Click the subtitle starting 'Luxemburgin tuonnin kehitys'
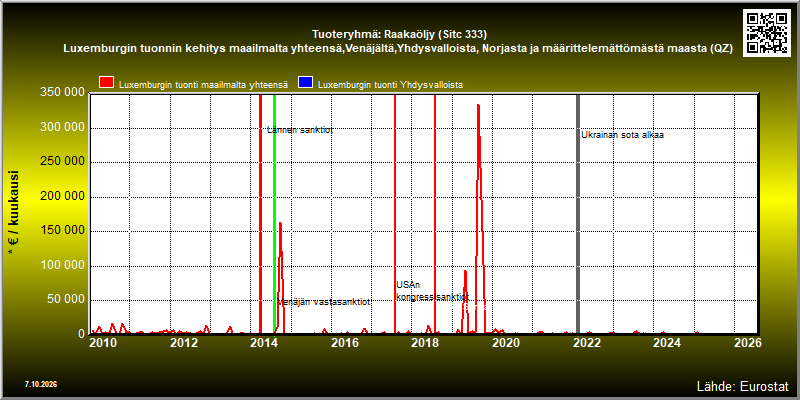 click(x=398, y=49)
